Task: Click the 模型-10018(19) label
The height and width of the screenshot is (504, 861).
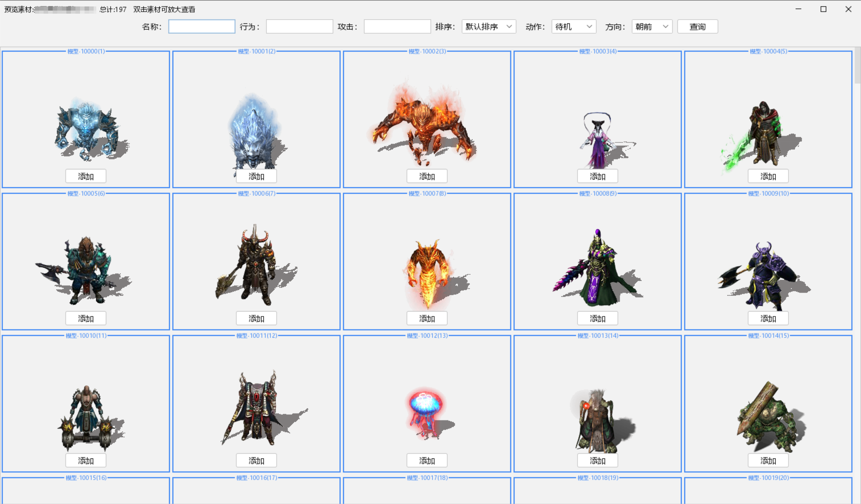Action: (598, 477)
